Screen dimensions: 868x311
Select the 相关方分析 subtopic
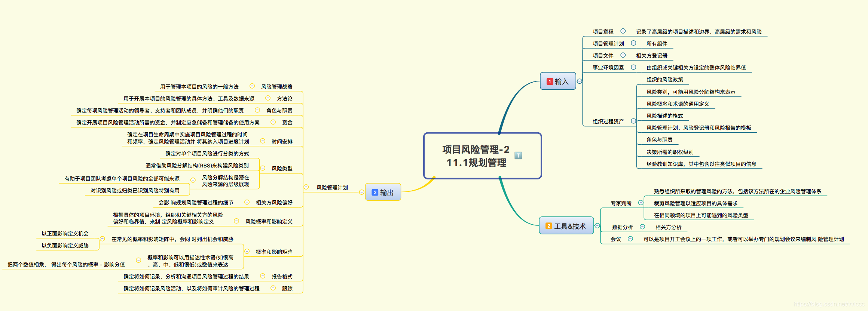[x=669, y=227]
